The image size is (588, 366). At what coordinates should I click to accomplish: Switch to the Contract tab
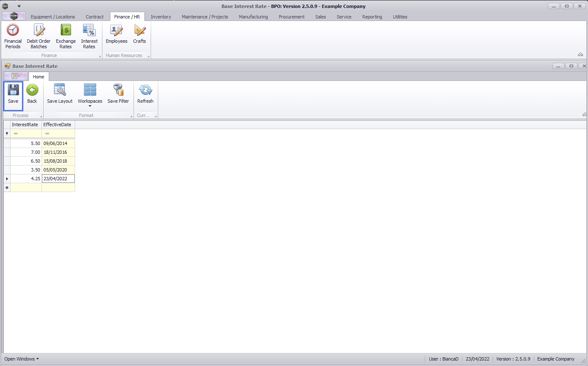(94, 17)
